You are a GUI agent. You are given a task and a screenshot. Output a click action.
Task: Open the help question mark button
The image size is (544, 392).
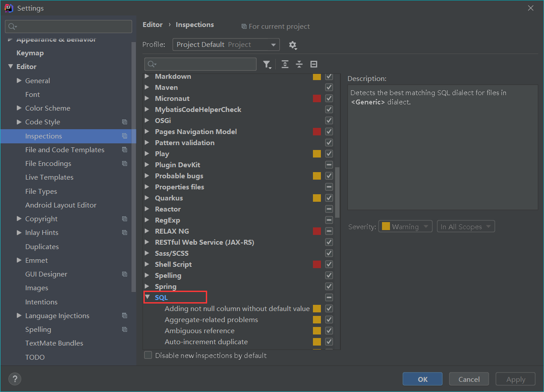pyautogui.click(x=15, y=379)
